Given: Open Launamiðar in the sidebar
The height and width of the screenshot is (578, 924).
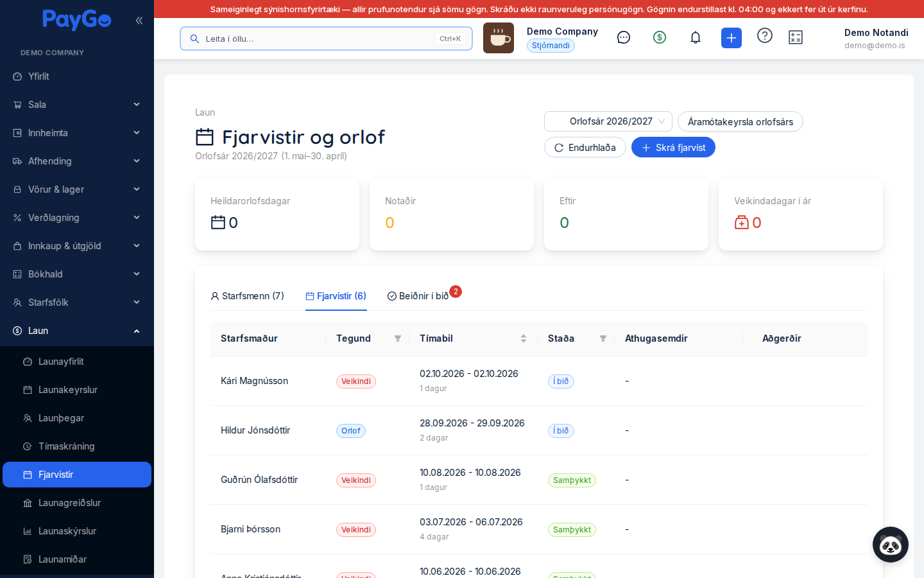Looking at the screenshot, I should point(77,559).
